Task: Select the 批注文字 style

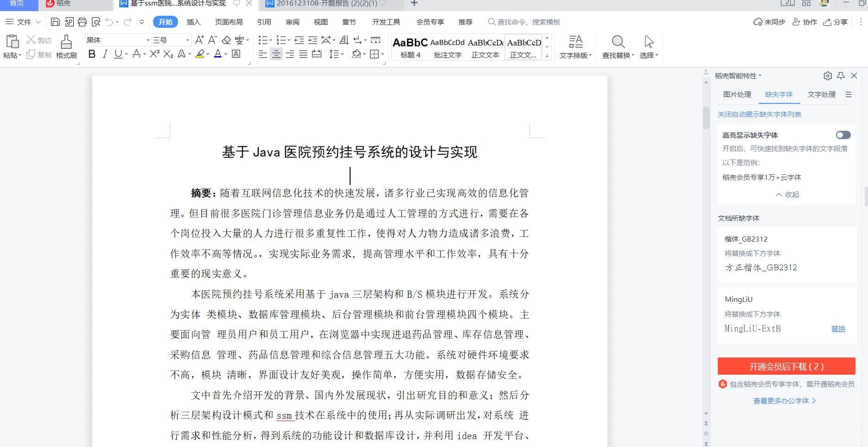Action: (447, 47)
